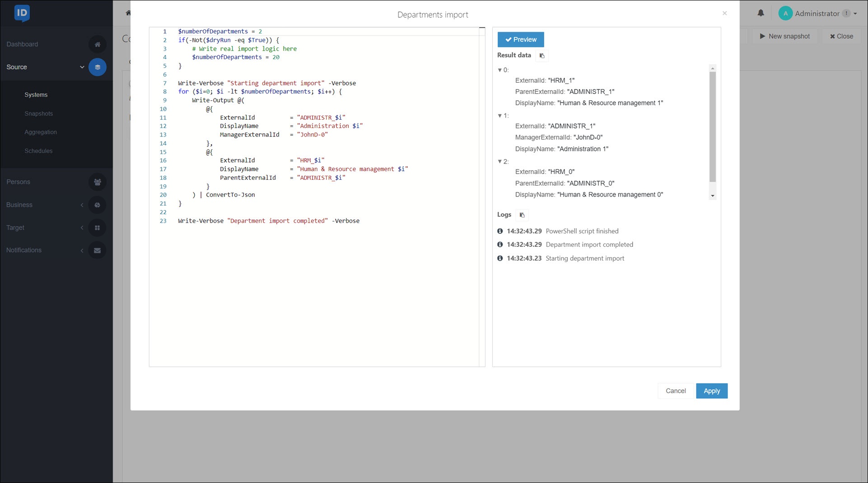Click ConvertTo-Json on line 20
The image size is (868, 483).
[x=230, y=195]
